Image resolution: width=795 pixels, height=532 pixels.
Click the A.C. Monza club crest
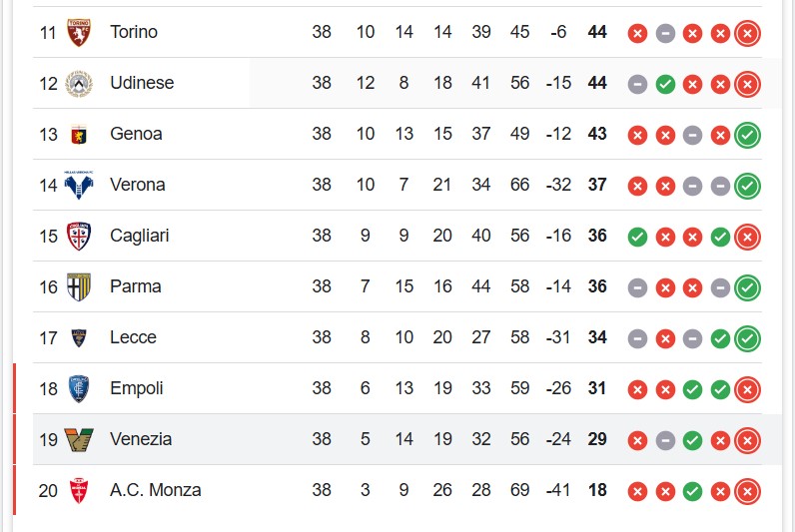(x=79, y=490)
